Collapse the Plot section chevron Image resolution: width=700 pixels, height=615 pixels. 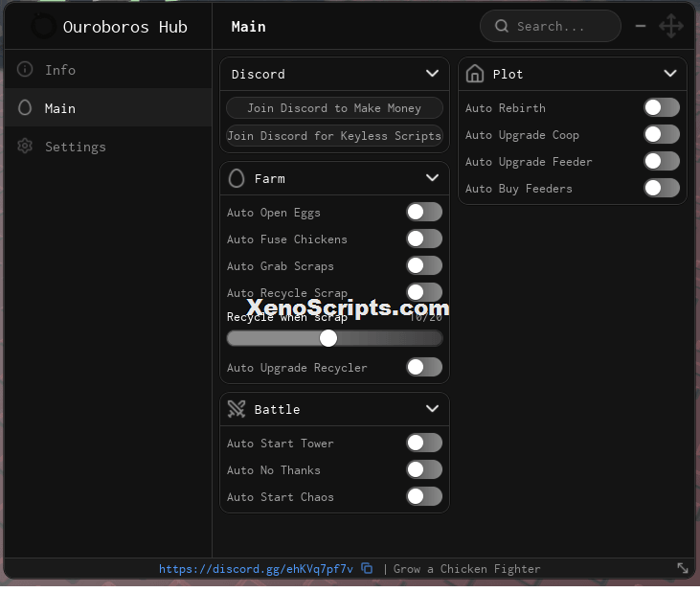[x=670, y=73]
